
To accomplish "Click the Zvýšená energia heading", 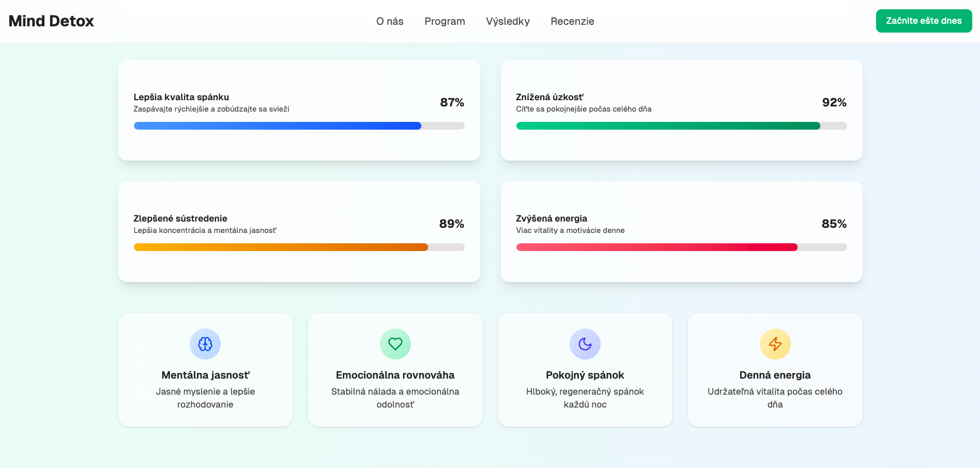I will click(552, 219).
